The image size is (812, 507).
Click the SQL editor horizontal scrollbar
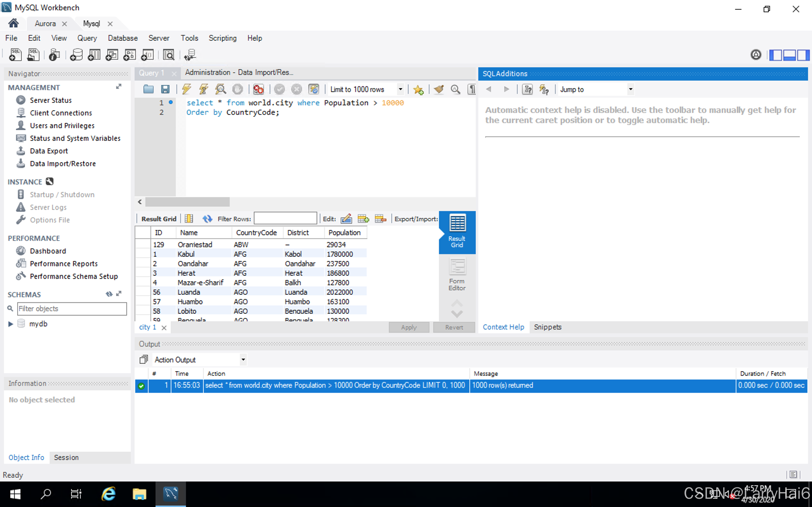click(187, 202)
